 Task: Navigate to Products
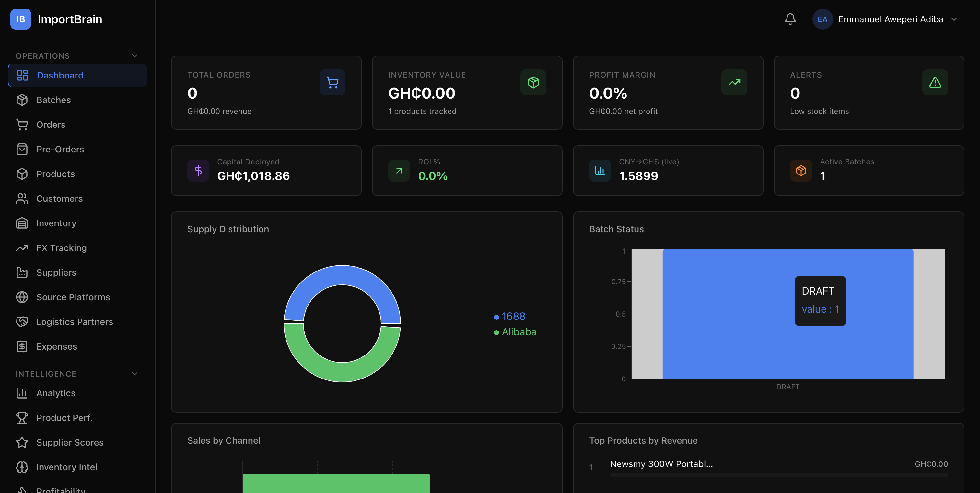(77, 174)
